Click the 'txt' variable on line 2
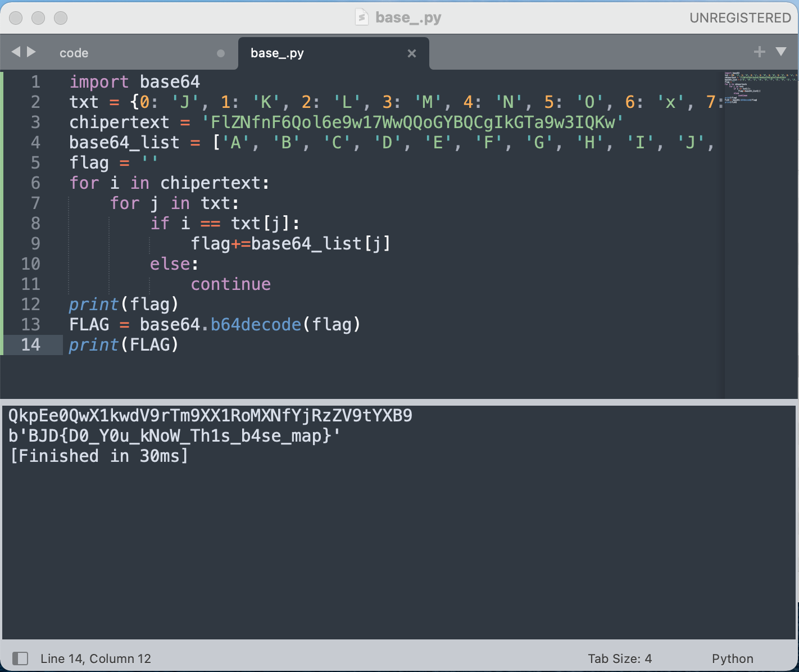Image resolution: width=799 pixels, height=672 pixels. pos(84,102)
